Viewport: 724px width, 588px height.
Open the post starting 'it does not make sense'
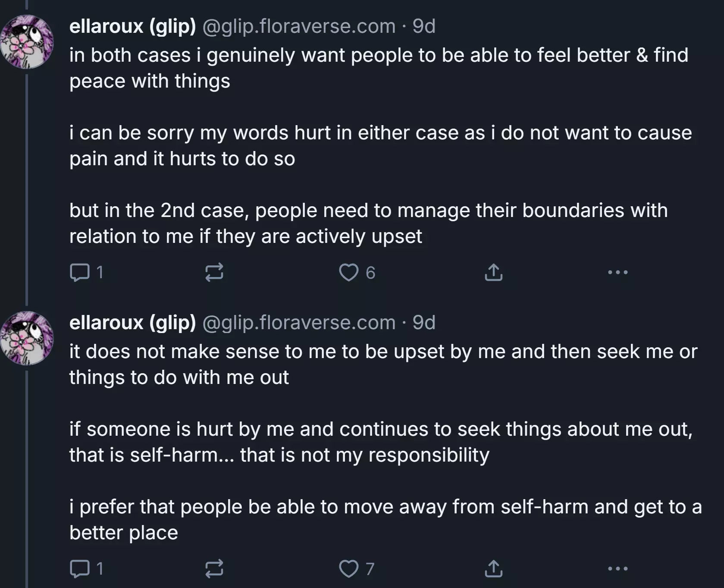pos(386,442)
